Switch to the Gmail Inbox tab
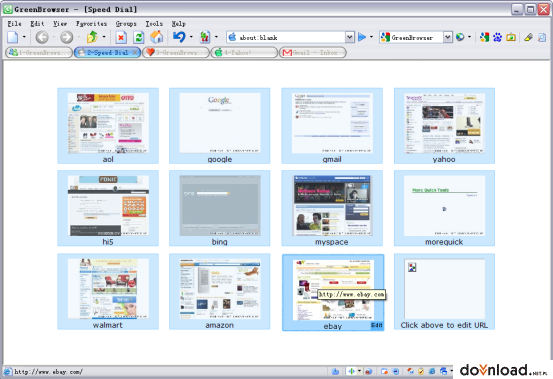The height and width of the screenshot is (379, 553). pos(313,53)
